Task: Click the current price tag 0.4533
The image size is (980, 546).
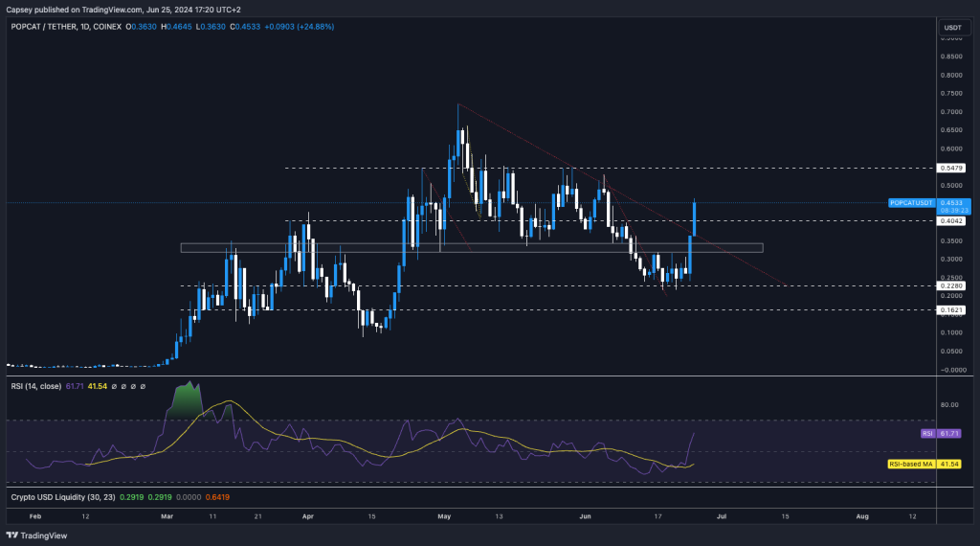Action: pyautogui.click(x=953, y=203)
